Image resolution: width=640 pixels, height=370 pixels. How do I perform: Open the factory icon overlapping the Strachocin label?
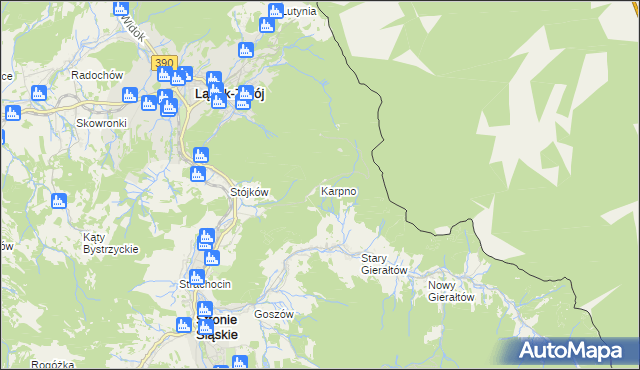[x=197, y=277]
